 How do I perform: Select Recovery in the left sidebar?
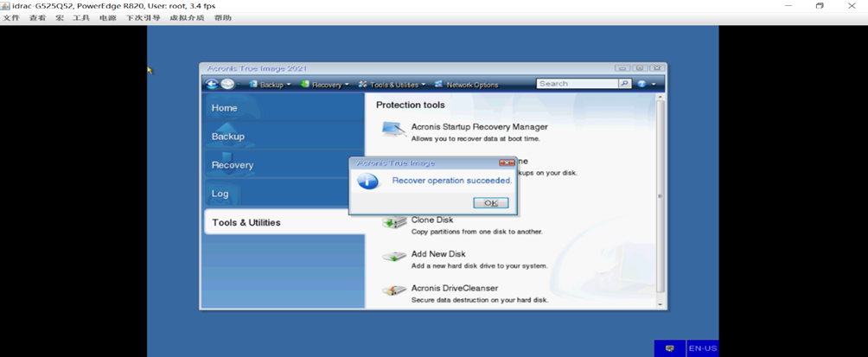(284, 165)
